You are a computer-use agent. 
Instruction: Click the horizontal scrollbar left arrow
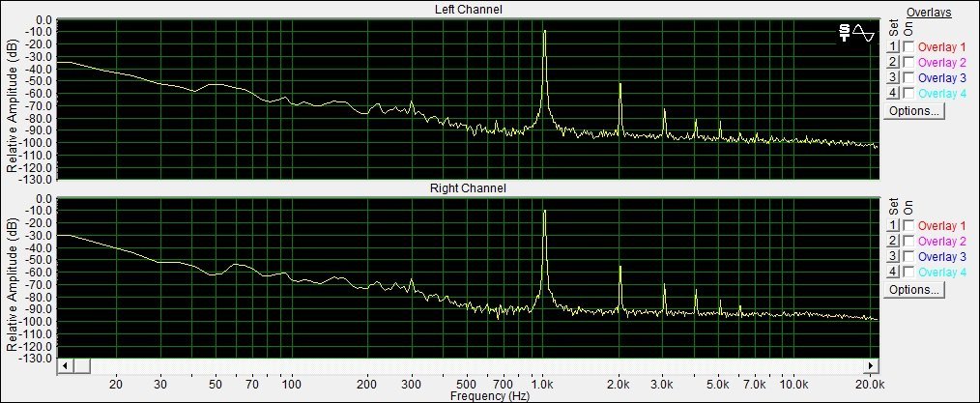(x=66, y=365)
